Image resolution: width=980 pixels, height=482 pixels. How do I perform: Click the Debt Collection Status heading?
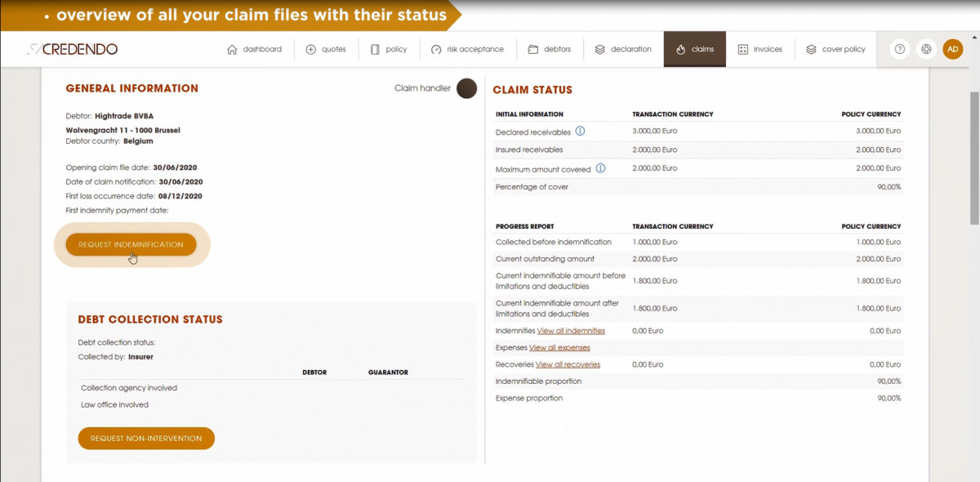[x=150, y=319]
